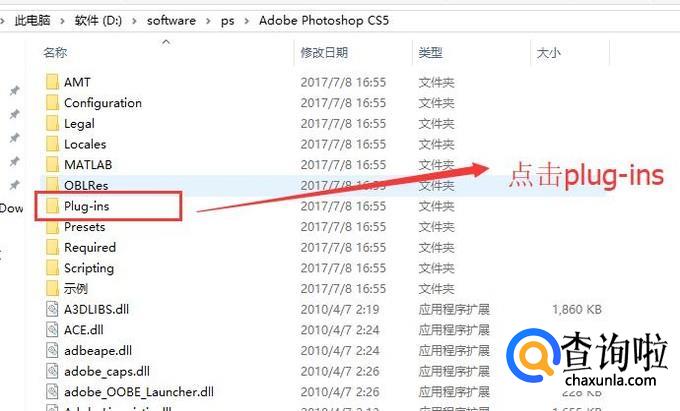Viewport: 680px width, 411px height.
Task: Select the MATLAB folder icon
Action: click(52, 164)
